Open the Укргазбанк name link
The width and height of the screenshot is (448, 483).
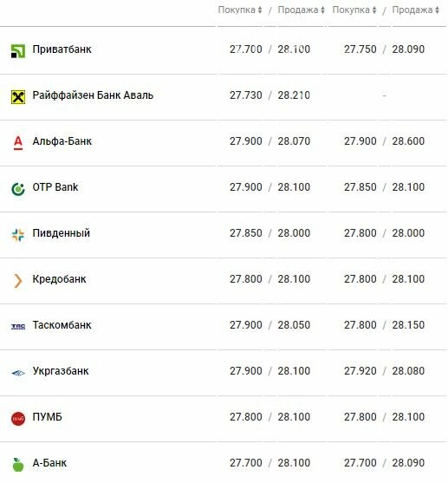pos(61,371)
